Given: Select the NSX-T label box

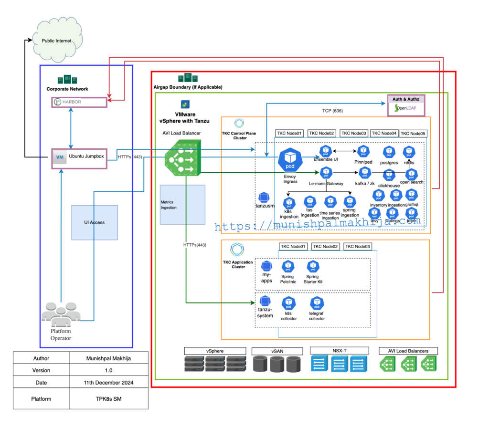Looking at the screenshot, I should (340, 351).
